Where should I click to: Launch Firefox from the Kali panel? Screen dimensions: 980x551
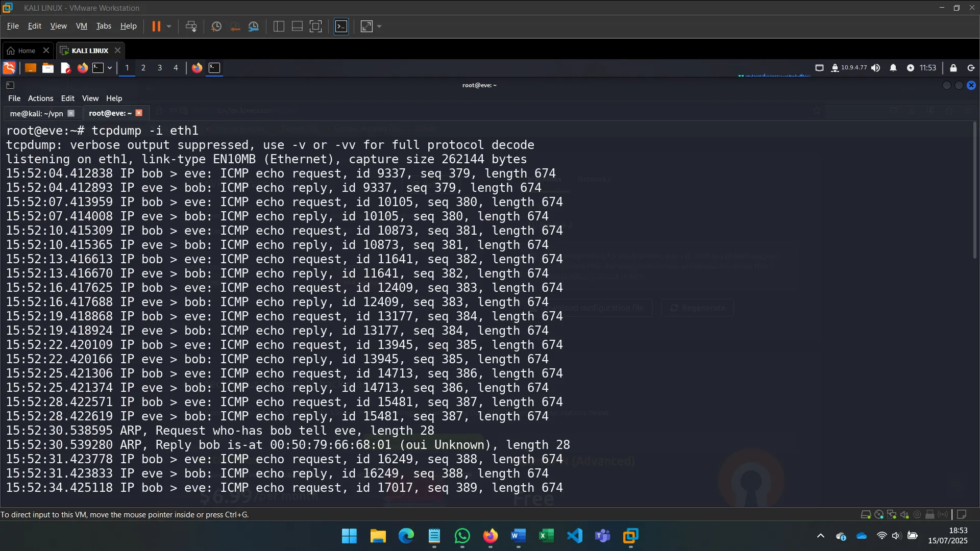(x=82, y=68)
